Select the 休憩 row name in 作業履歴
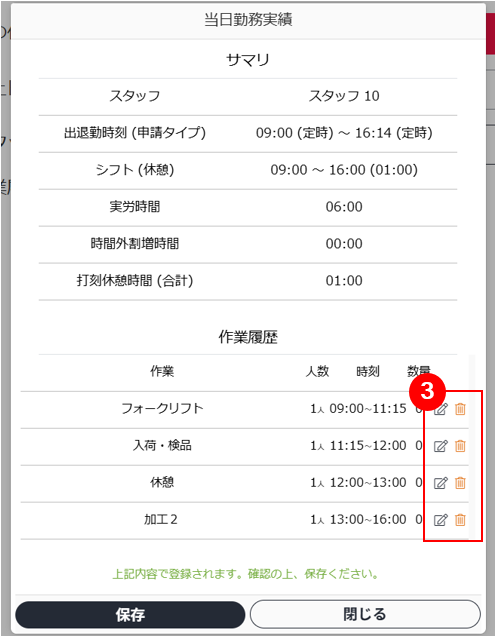The height and width of the screenshot is (636, 496). coord(162,482)
